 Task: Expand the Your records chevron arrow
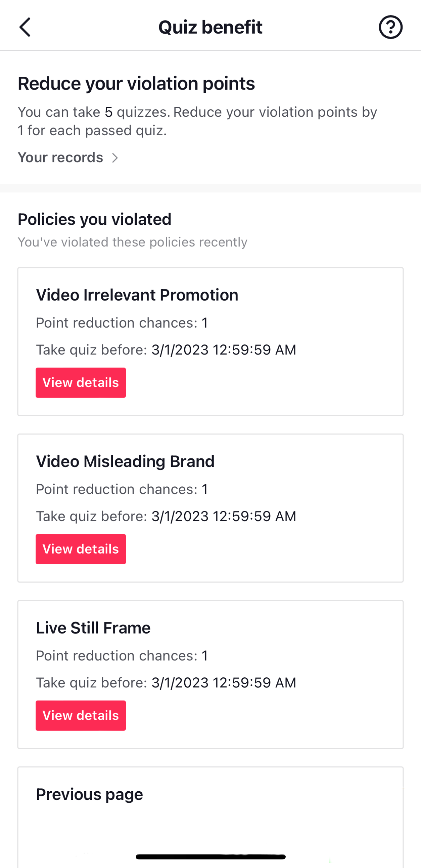115,158
